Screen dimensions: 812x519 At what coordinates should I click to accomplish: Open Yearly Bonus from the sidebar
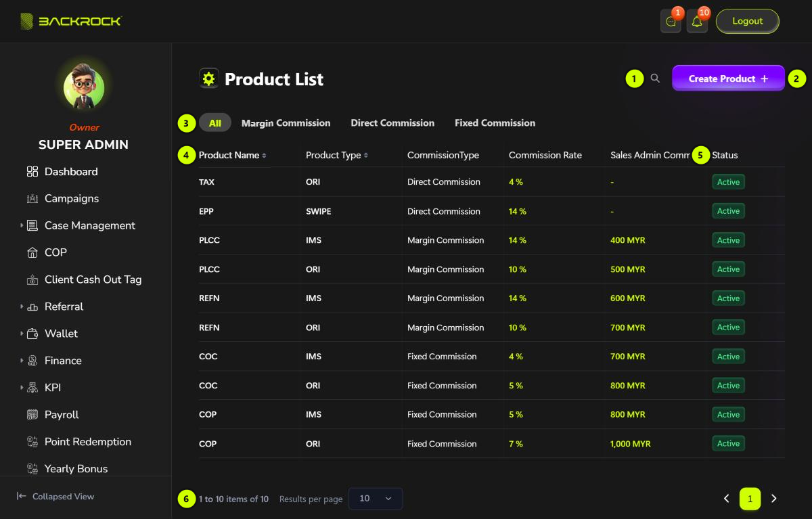coord(76,469)
